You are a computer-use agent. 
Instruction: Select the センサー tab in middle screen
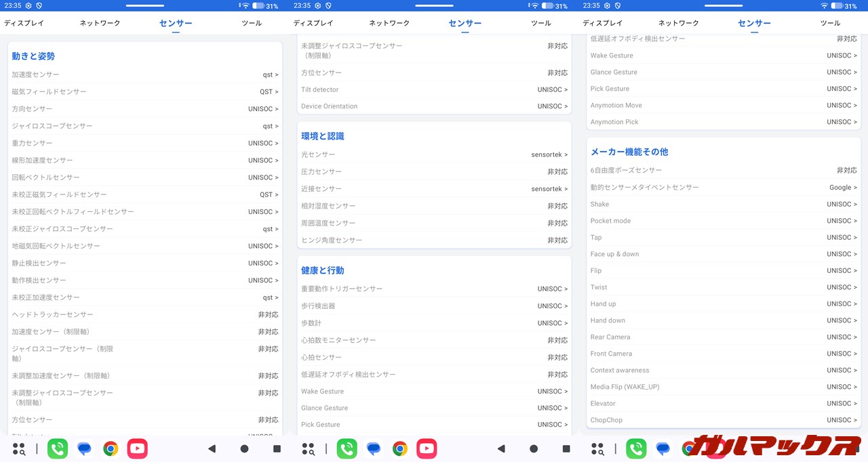[465, 23]
